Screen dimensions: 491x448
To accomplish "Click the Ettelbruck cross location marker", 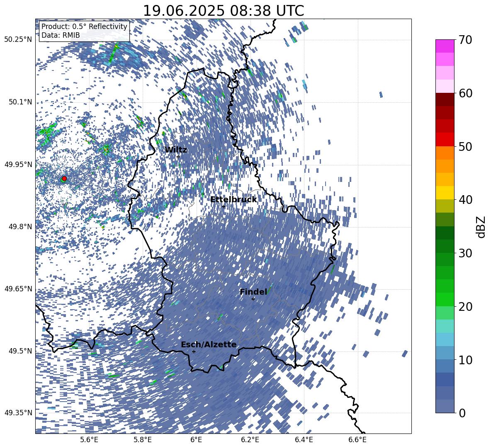I will (x=224, y=206).
